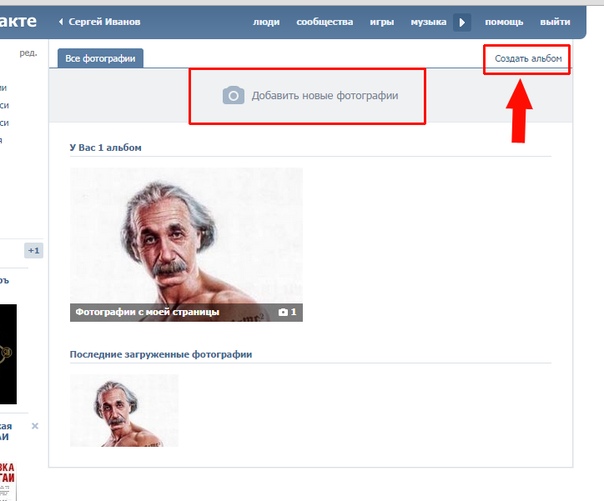The height and width of the screenshot is (501, 604).
Task: Open the помощь menu item
Action: 504,22
